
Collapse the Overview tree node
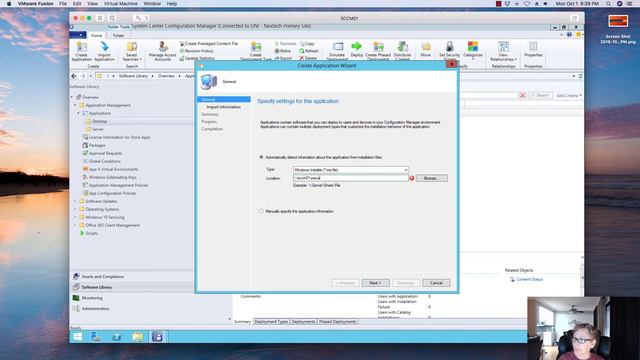(x=72, y=97)
